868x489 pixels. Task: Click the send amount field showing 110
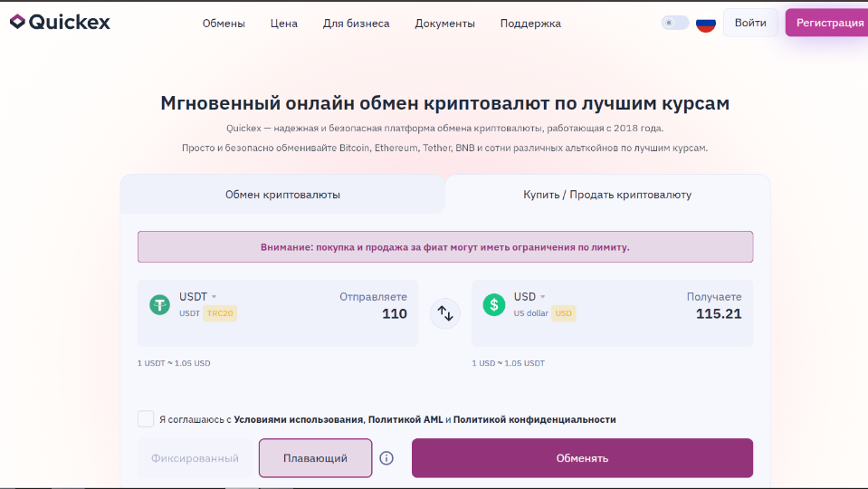click(x=394, y=314)
